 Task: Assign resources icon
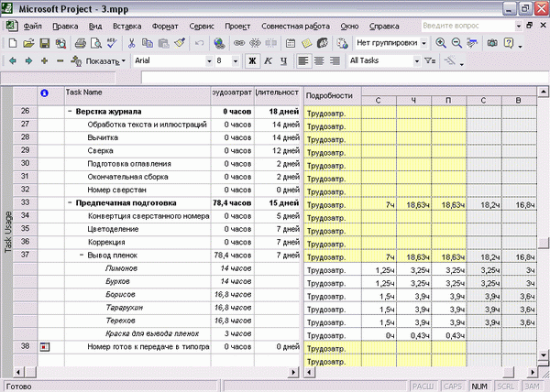323,43
